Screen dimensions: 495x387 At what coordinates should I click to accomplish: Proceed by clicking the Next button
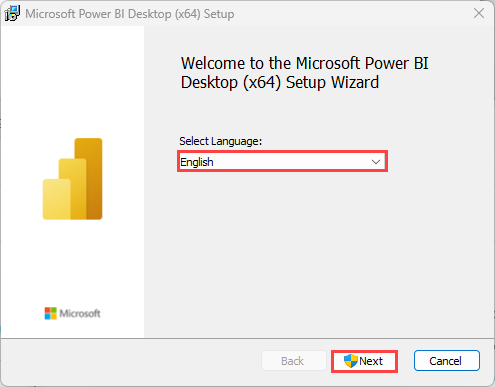[x=364, y=361]
